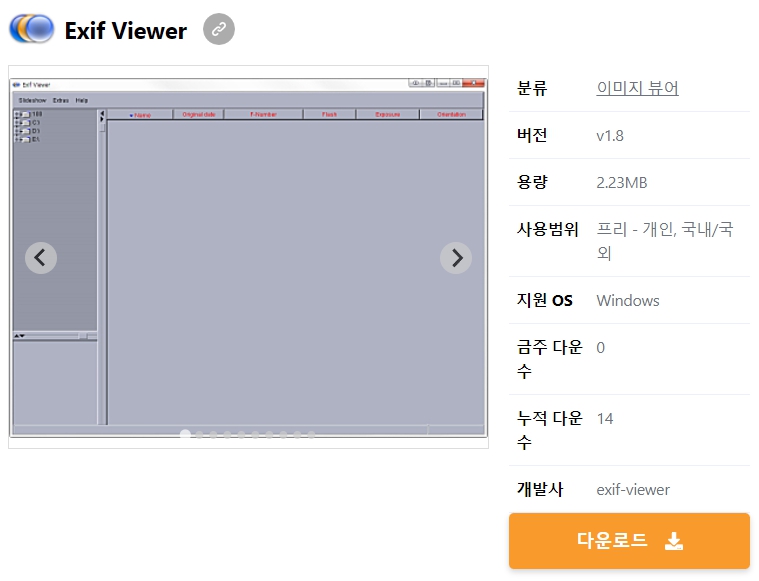This screenshot has width=759, height=581.
Task: Click the orange 다운로드 download button
Action: [629, 541]
